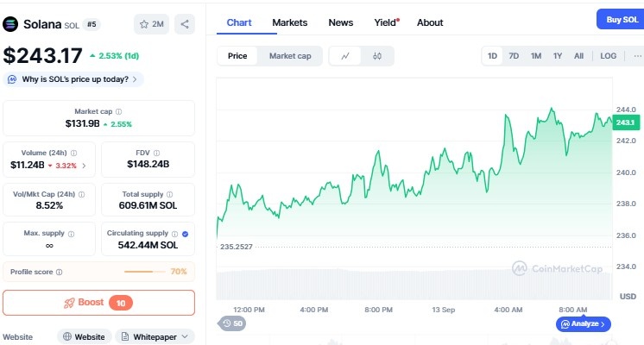Open the News tab
644x345 pixels.
340,22
